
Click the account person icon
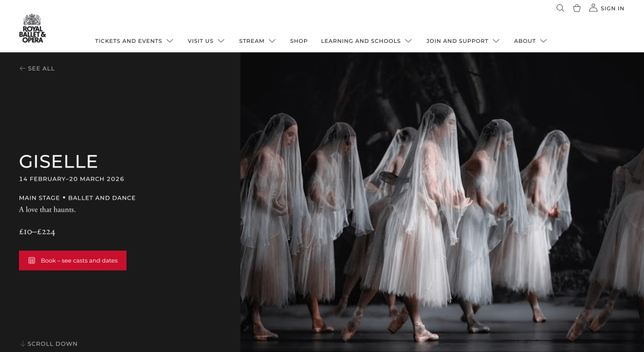click(x=593, y=8)
